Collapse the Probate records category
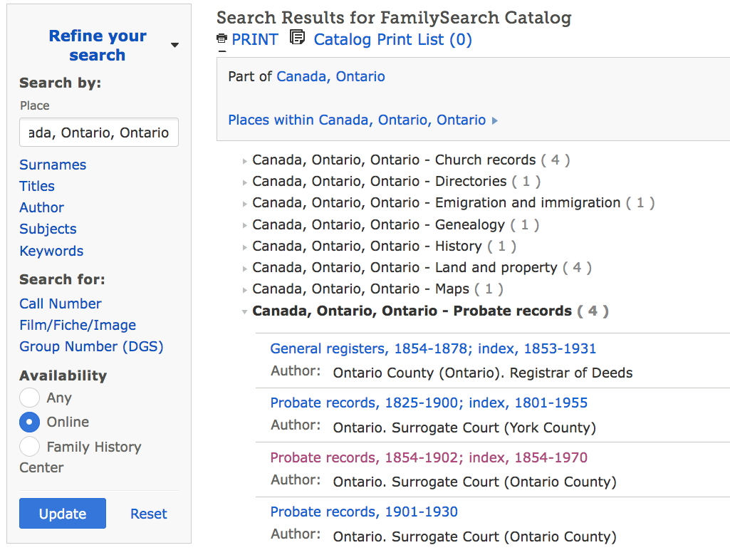Viewport: 730px width, 560px height. pos(245,311)
